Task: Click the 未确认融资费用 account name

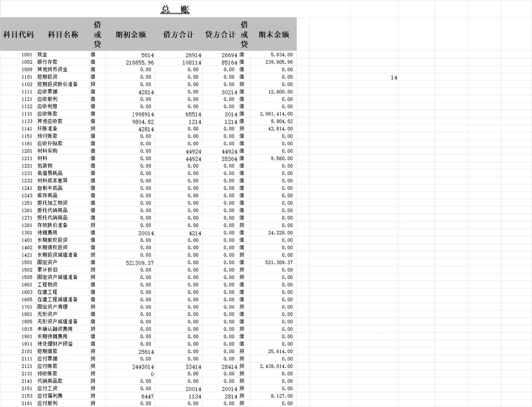Action: [x=55, y=329]
